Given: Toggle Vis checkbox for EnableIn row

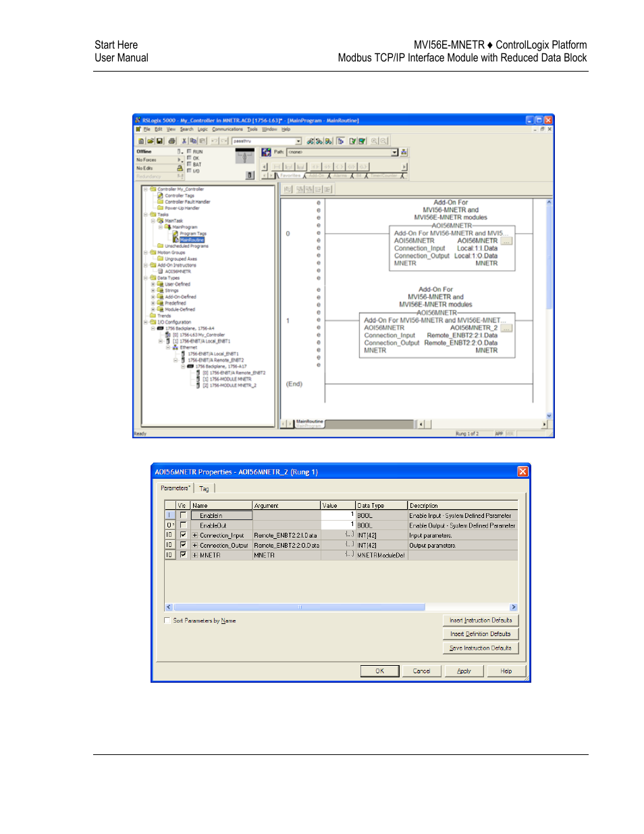Looking at the screenshot, I should coord(183,515).
